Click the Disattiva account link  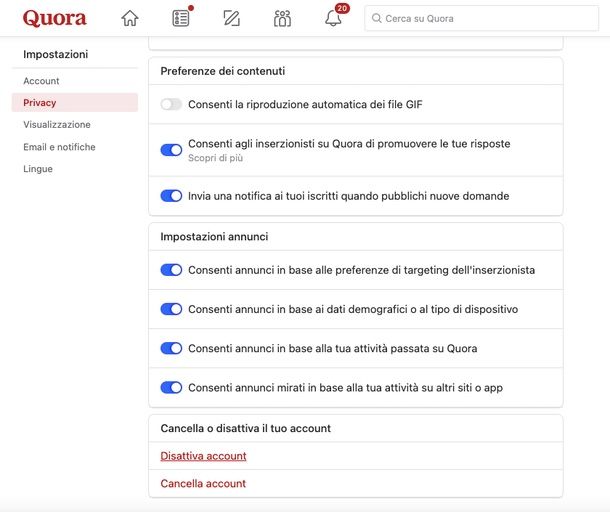[x=203, y=456]
